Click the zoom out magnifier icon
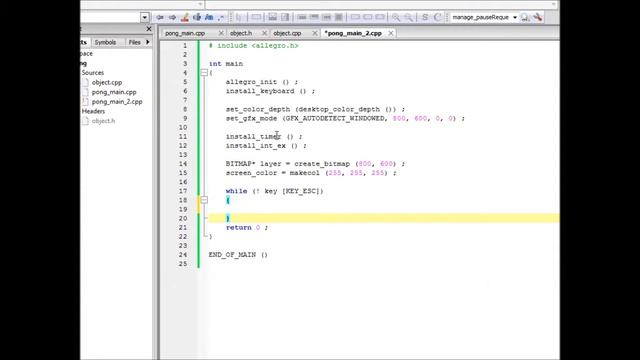640x360 pixels. (x=408, y=17)
